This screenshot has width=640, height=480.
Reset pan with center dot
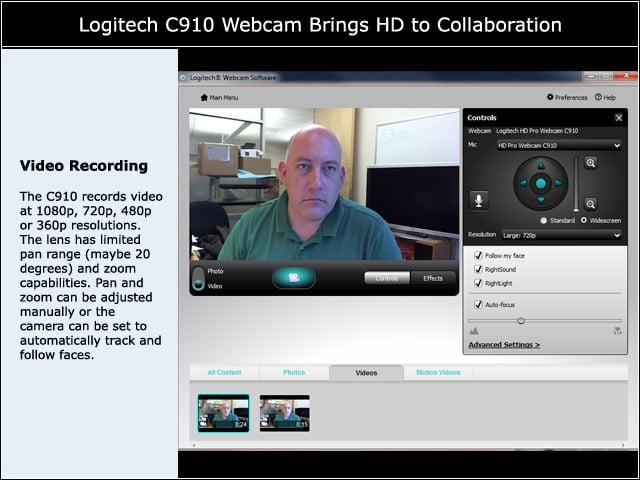click(x=541, y=183)
